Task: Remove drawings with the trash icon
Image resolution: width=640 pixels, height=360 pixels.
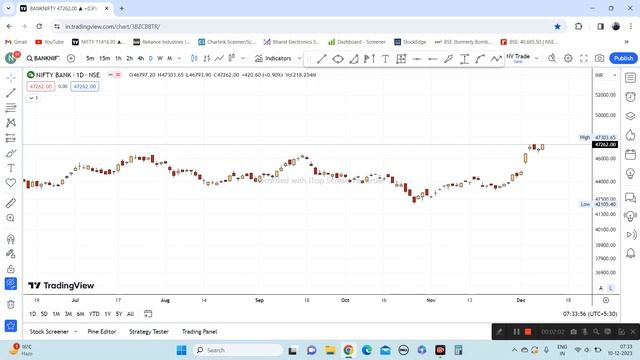Action: point(11,304)
